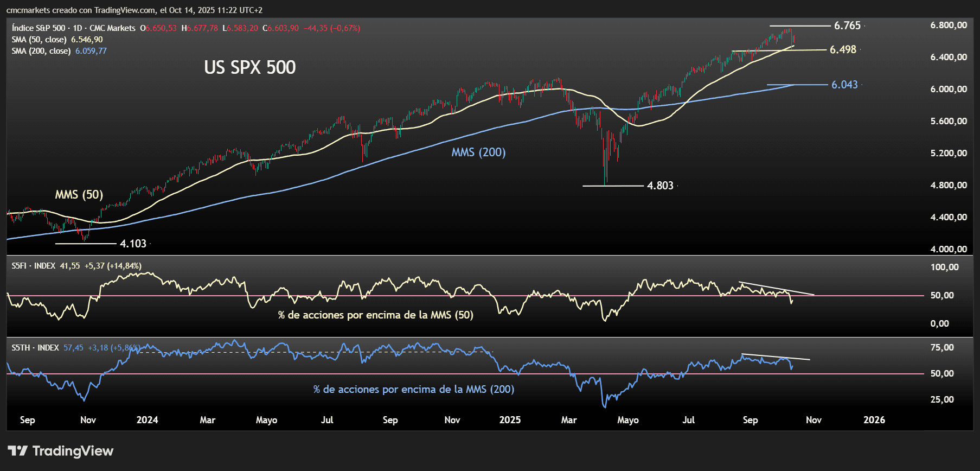The width and height of the screenshot is (980, 471).
Task: Click the 4.103 low price label
Action: tap(133, 244)
